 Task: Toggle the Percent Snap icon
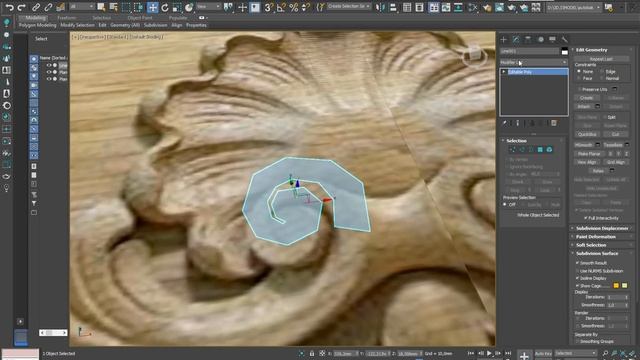click(293, 7)
